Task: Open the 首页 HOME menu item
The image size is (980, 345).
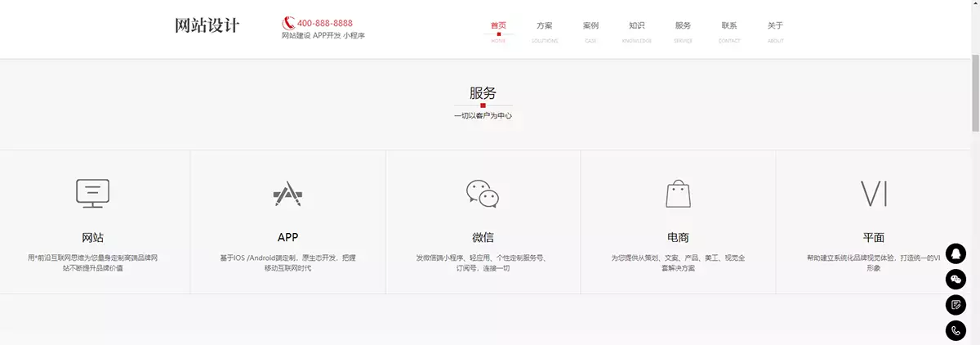Action: click(498, 31)
